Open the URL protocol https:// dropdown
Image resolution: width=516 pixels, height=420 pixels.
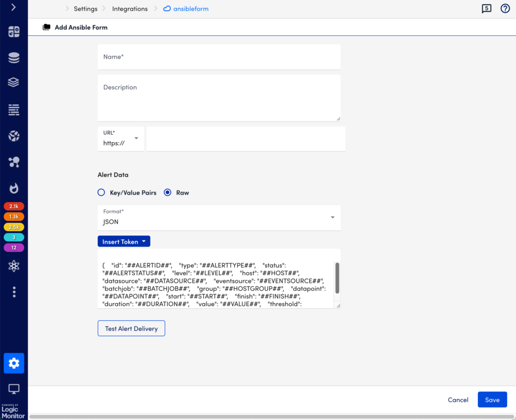(x=121, y=139)
